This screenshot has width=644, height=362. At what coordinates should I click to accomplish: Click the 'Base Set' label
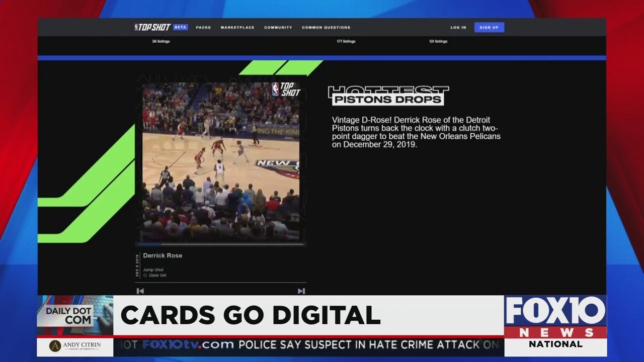[157, 276]
